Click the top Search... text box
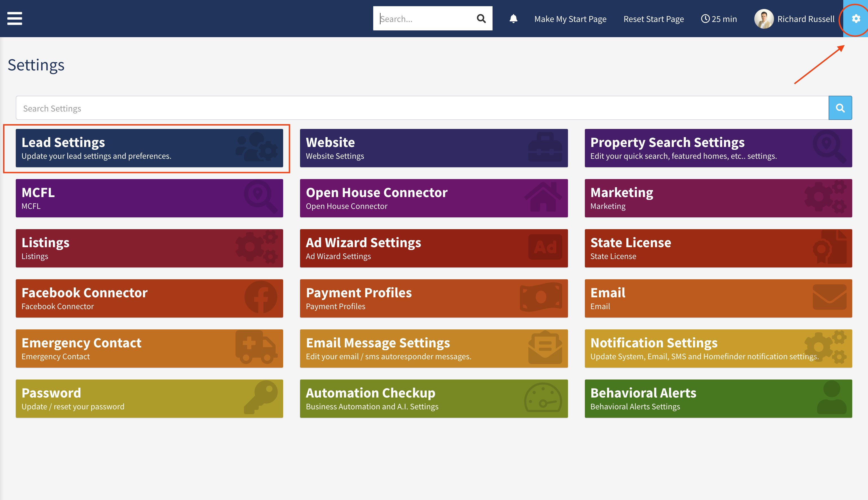Screen dimensions: 868x500 pyautogui.click(x=426, y=19)
